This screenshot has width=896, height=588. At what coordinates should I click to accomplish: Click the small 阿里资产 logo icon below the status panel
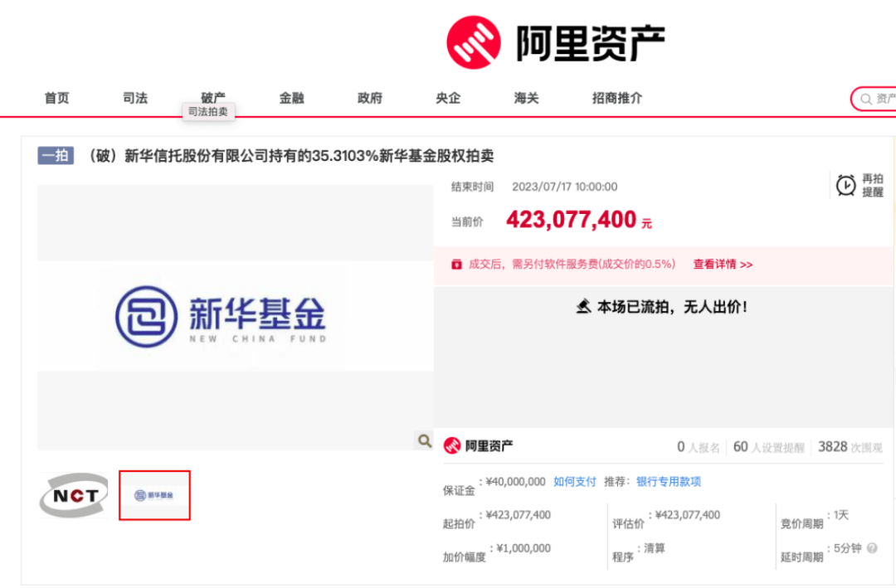452,445
